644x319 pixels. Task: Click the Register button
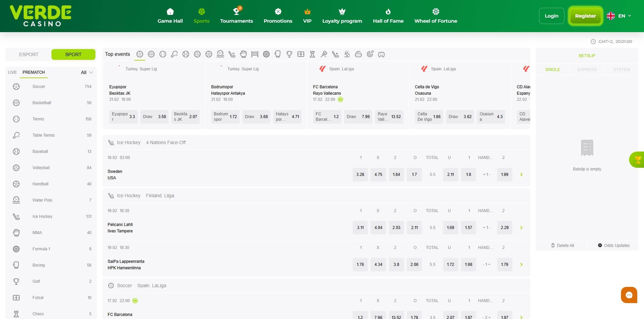coord(585,16)
